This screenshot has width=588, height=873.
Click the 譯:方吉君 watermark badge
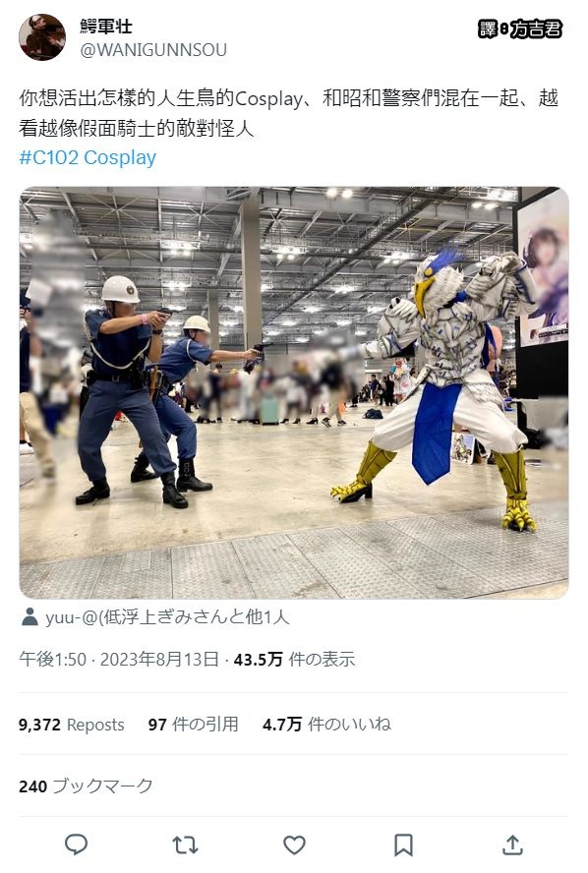click(520, 29)
